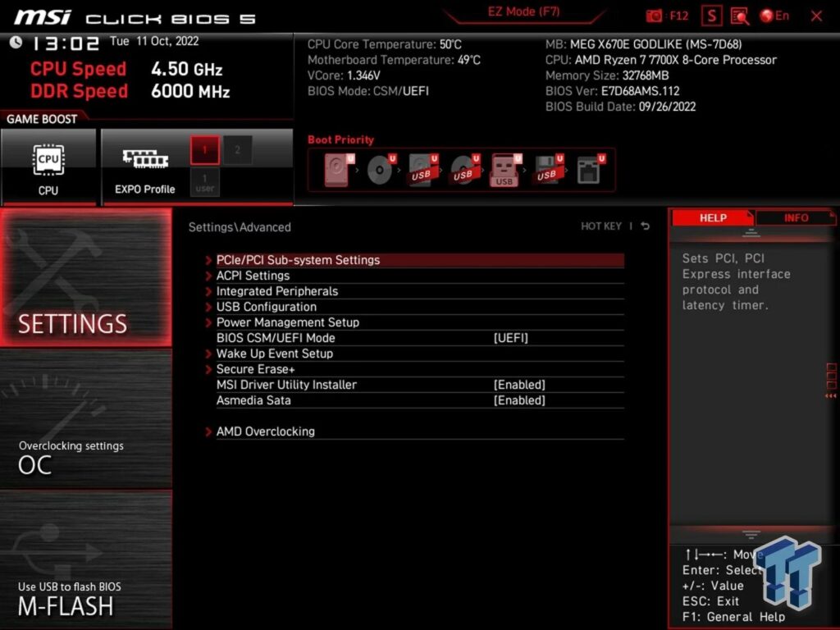Select the hard disk boot priority icon
Screen dimensions: 840x630
(x=339, y=170)
